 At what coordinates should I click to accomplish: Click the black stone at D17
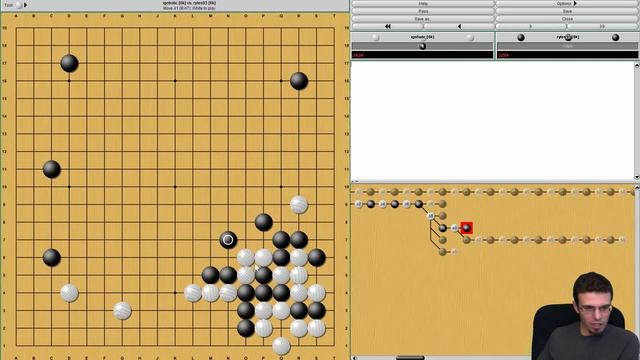pyautogui.click(x=69, y=63)
